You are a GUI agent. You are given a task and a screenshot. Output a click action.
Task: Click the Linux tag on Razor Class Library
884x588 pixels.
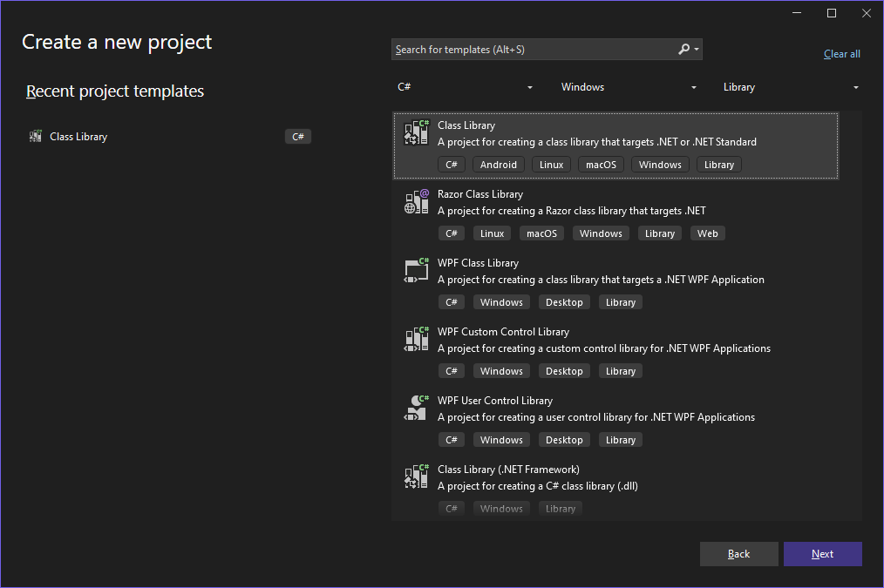tap(493, 233)
